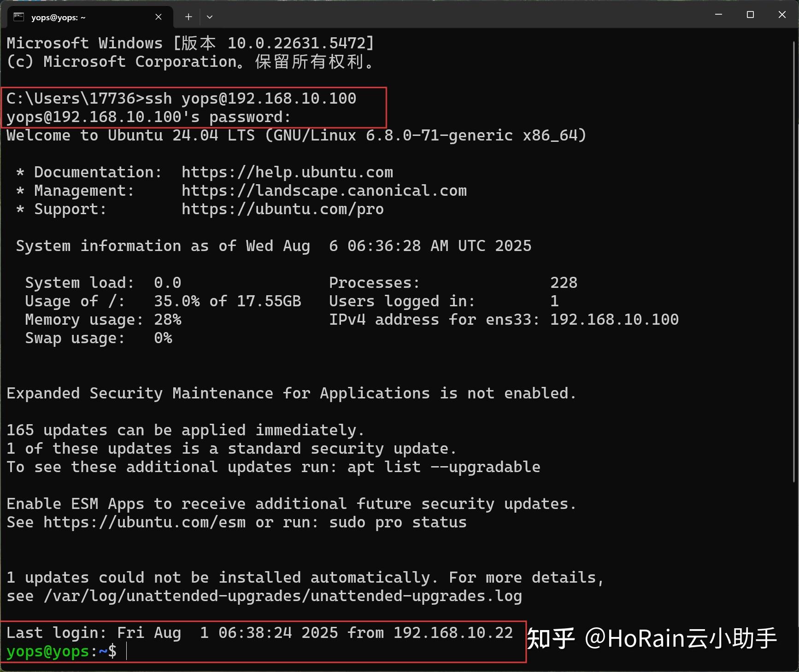Click the 1 updates could not be installed line

point(305,578)
